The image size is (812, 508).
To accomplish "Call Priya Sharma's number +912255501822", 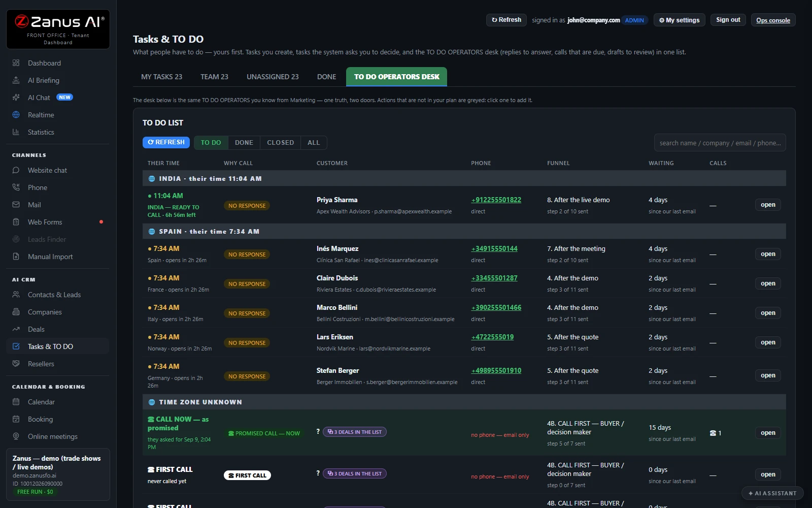I will [496, 200].
